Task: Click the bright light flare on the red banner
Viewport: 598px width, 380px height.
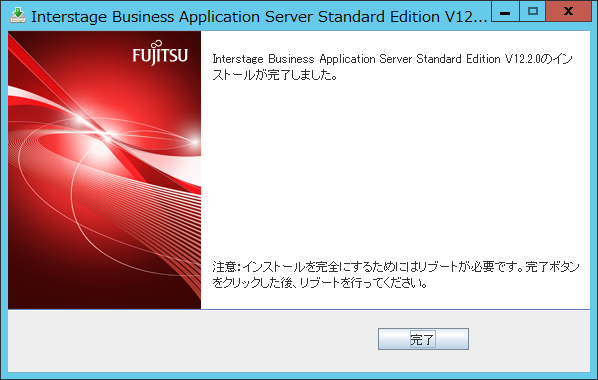Action: pos(105,135)
